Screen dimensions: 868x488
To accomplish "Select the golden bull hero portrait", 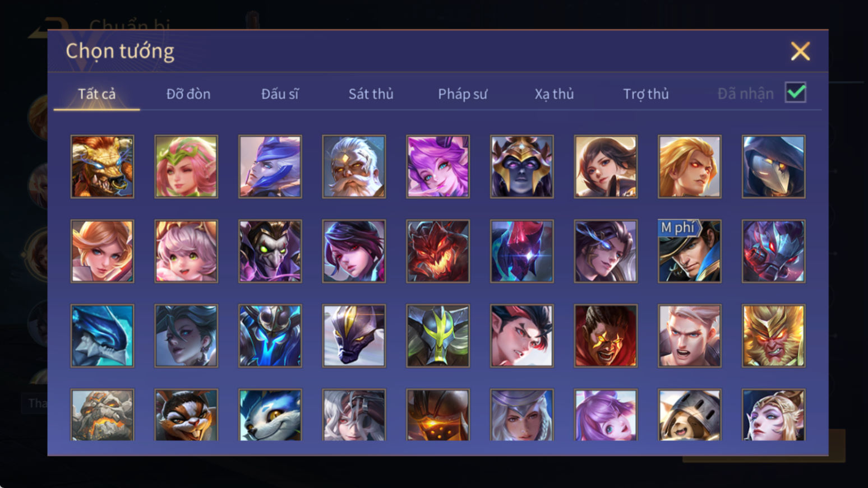I will pos(102,166).
